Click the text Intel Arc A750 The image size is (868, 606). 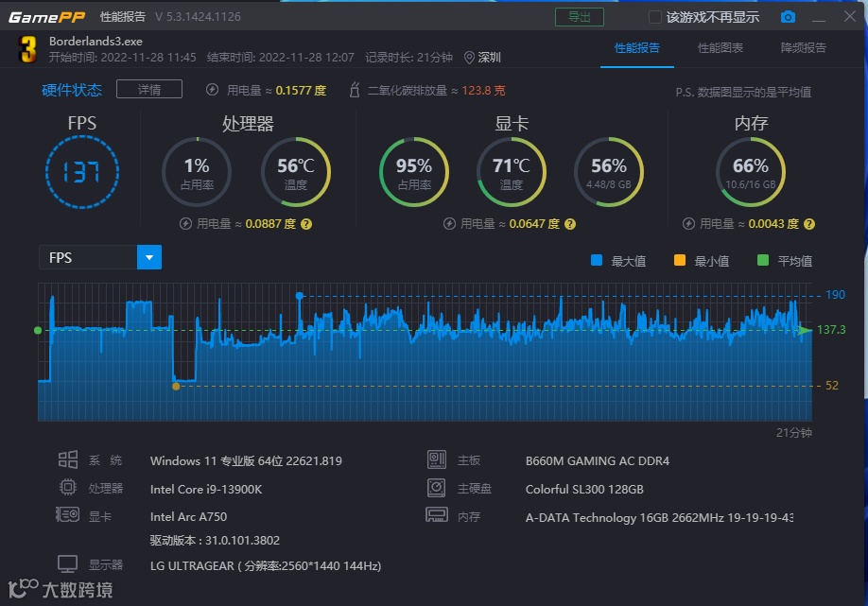click(189, 517)
